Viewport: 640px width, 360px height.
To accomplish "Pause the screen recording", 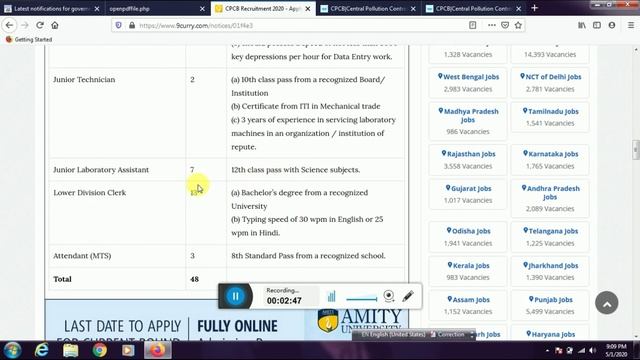I will point(236,296).
